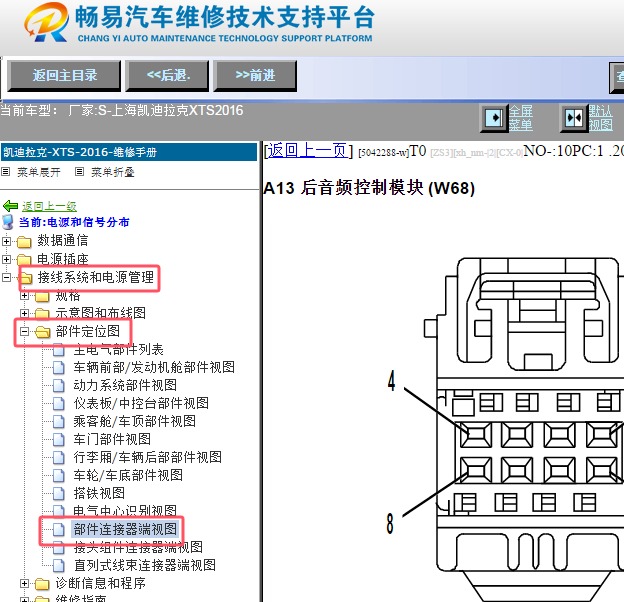This screenshot has height=602, width=624.
Task: Open 搭铁视图 page
Action: (99, 493)
